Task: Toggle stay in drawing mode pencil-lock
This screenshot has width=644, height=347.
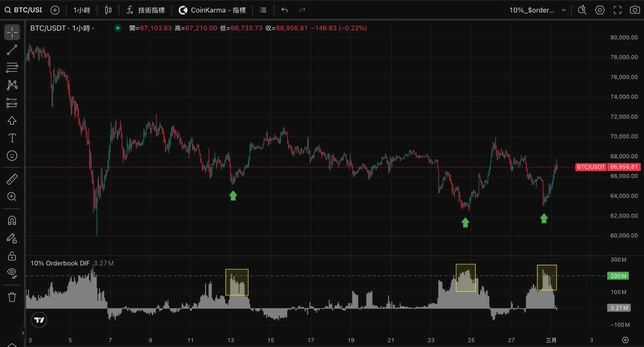Action: [12, 238]
